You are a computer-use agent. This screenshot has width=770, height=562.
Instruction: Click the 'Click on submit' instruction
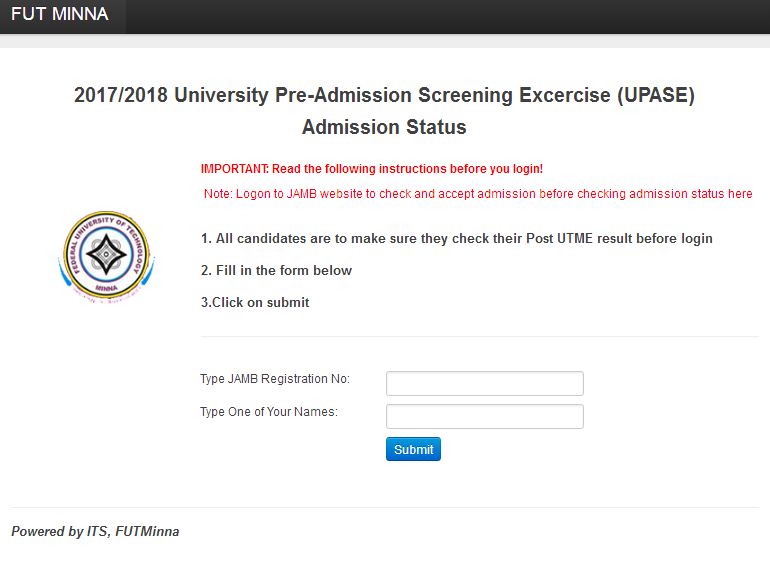click(255, 303)
